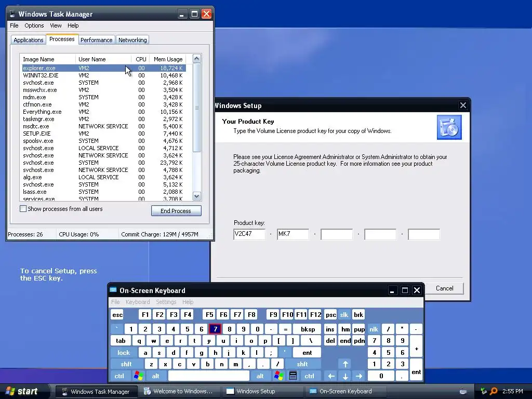Click the End Process button

(176, 211)
